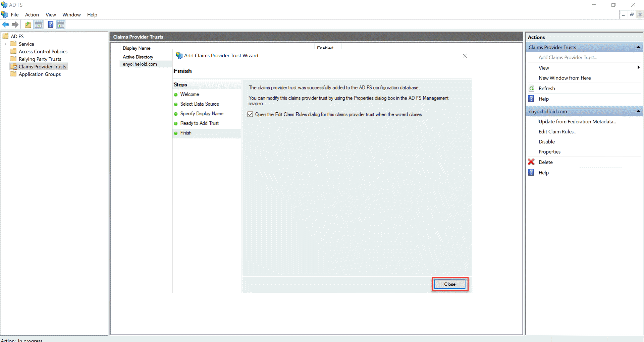Viewport: 644px width, 342px height.
Task: Click Properties action in Actions pane
Action: point(549,152)
